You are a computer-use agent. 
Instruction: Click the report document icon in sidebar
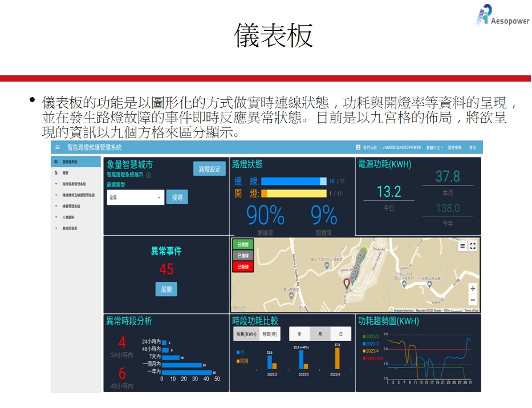[56, 173]
